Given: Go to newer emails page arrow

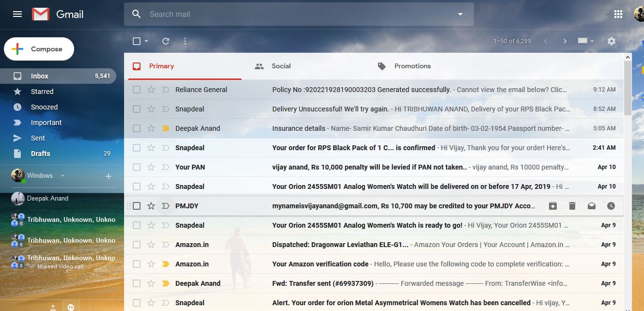Looking at the screenshot, I should click(x=546, y=41).
